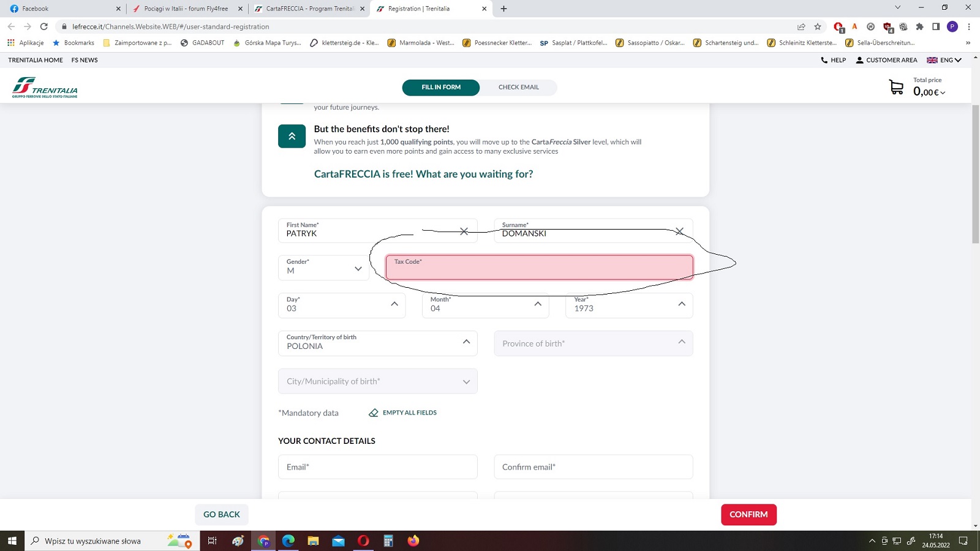Image resolution: width=980 pixels, height=551 pixels.
Task: Share this page via address bar icon
Action: [801, 26]
